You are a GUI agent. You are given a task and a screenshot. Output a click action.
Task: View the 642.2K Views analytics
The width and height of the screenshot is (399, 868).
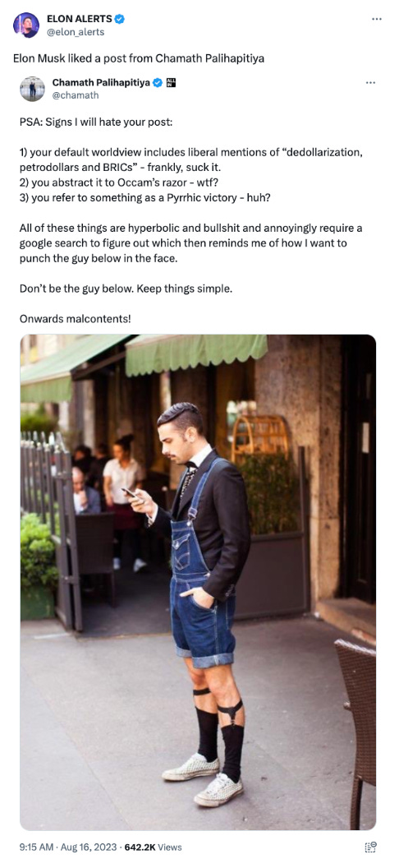pos(153,847)
